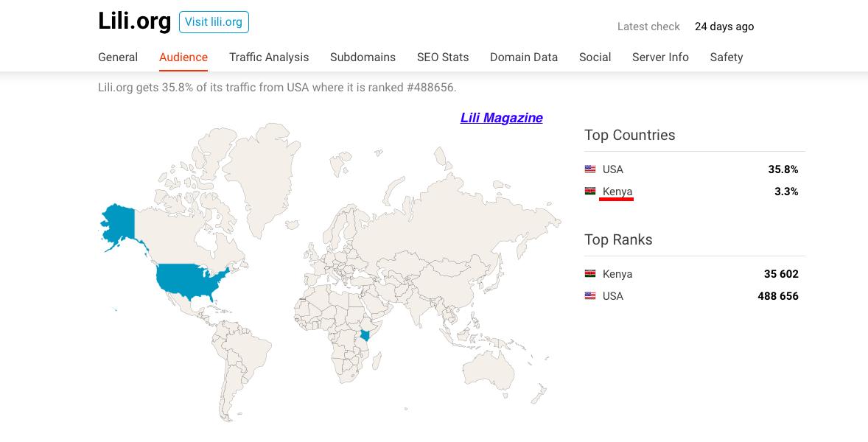Click Kenya in Top Countries list

pyautogui.click(x=617, y=192)
